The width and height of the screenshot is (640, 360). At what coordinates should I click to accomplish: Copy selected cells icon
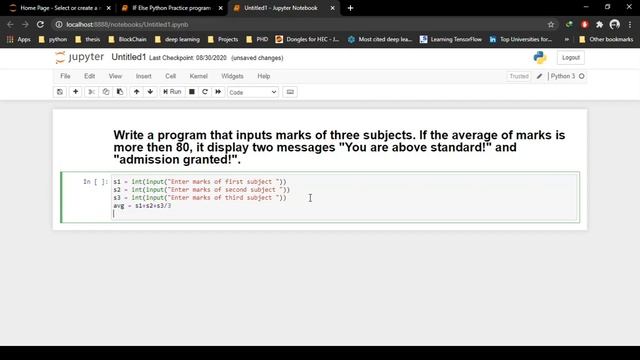[x=106, y=92]
